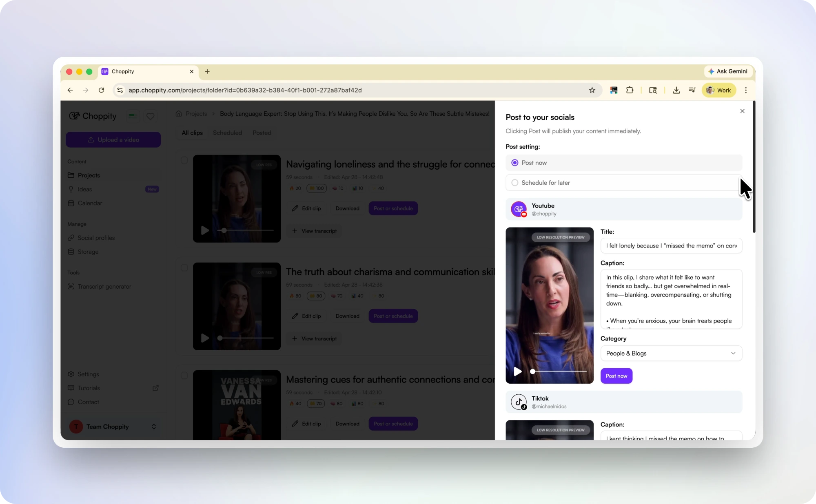The height and width of the screenshot is (504, 816).
Task: Click the Tiktok @michaelnidos account avatar
Action: click(x=519, y=402)
